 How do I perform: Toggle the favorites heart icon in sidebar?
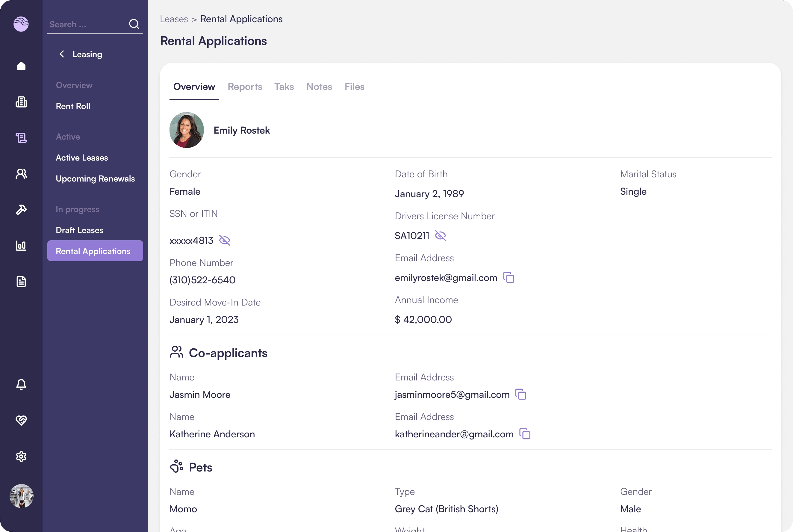pyautogui.click(x=21, y=420)
